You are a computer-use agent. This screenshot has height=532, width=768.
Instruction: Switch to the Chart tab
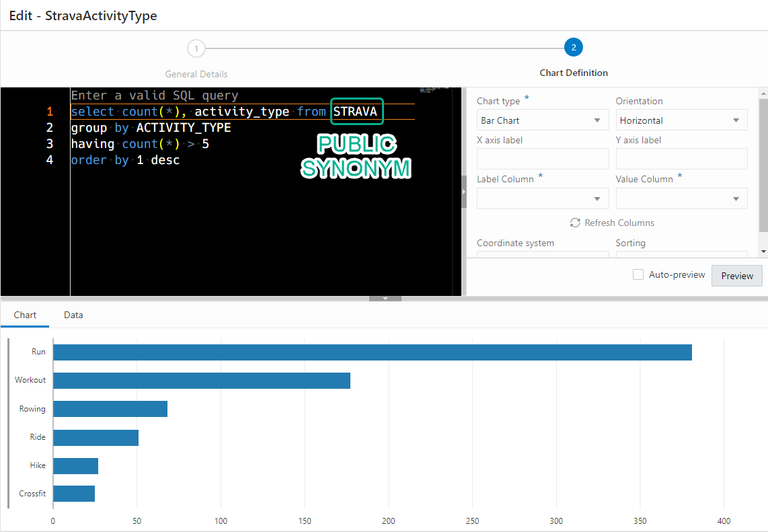pos(25,315)
